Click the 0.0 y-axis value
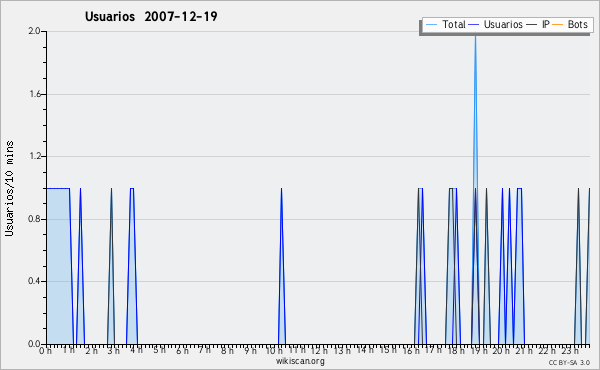The image size is (600, 370). (x=34, y=344)
